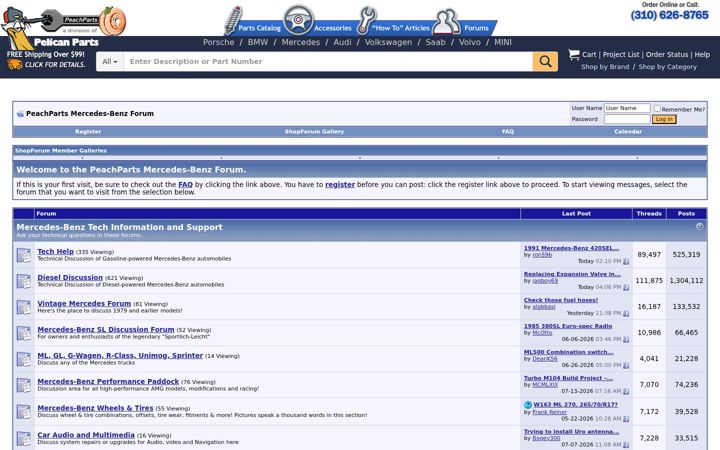Open Shop by Category link
Image resolution: width=720 pixels, height=450 pixels.
[x=667, y=67]
